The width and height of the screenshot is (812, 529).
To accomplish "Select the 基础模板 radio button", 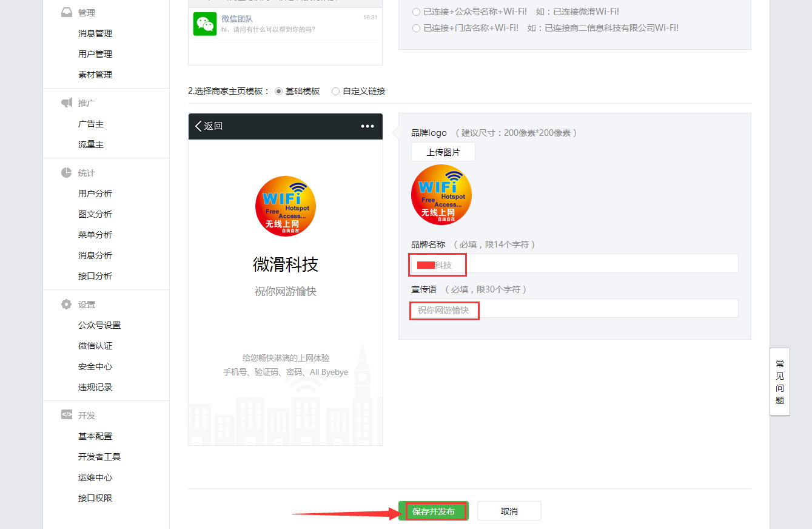I will click(278, 91).
